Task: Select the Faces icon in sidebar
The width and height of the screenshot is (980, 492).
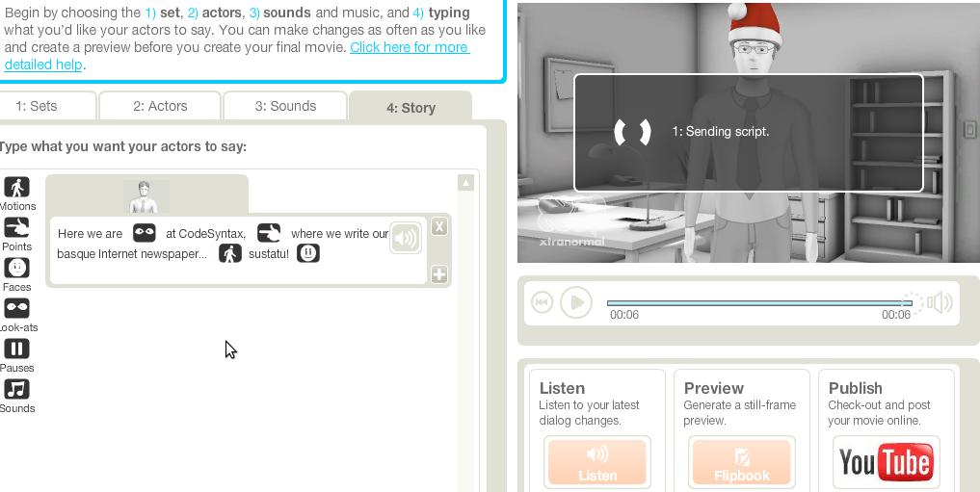Action: click(x=17, y=268)
